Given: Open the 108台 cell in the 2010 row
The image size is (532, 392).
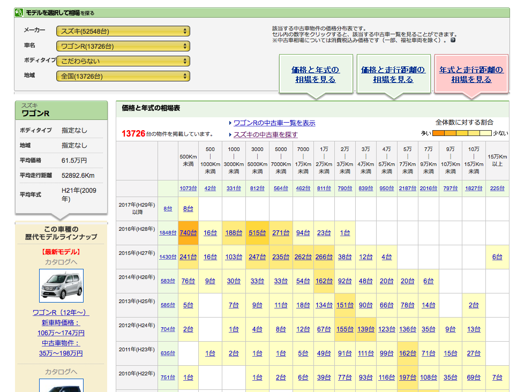Looking at the screenshot, I should pyautogui.click(x=429, y=378).
